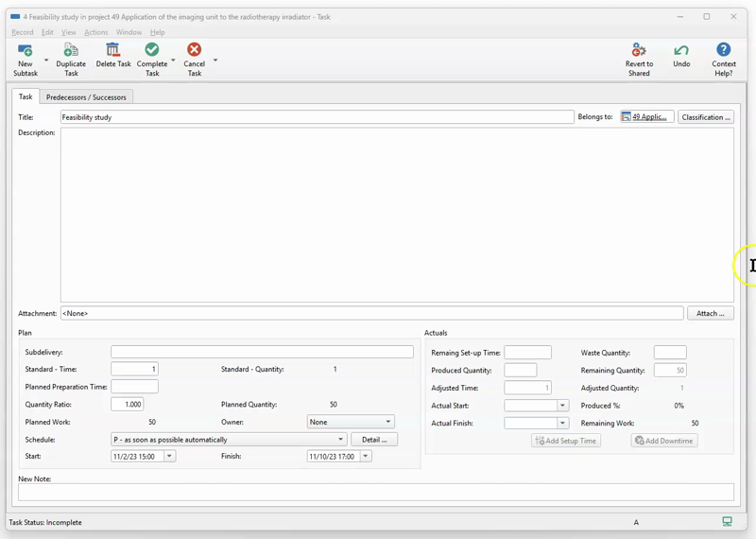Image resolution: width=756 pixels, height=539 pixels.
Task: Expand the New Subtask dropdown arrow
Action: coord(46,61)
